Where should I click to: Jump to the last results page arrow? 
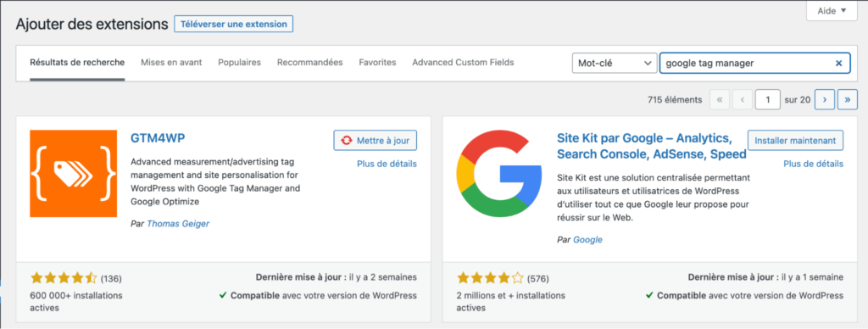pyautogui.click(x=848, y=100)
